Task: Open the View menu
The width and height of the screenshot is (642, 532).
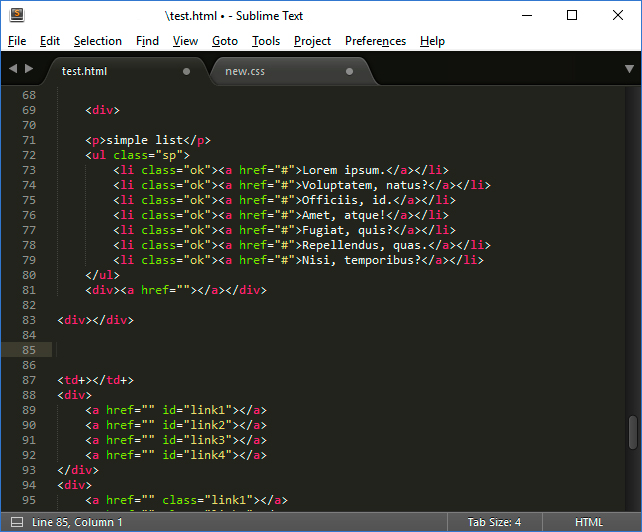Action: pyautogui.click(x=185, y=41)
